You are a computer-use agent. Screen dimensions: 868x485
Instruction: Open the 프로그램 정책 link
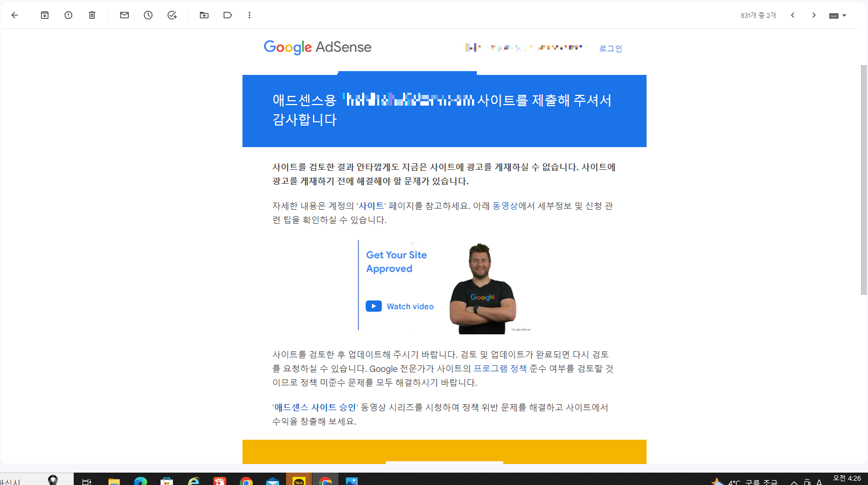(500, 369)
